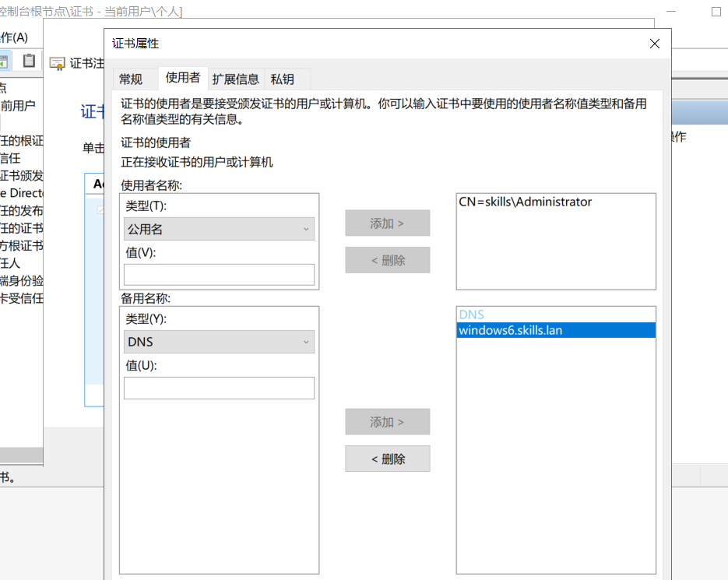The image size is (728, 580).
Task: Click the lower 添加 > button
Action: (x=388, y=422)
